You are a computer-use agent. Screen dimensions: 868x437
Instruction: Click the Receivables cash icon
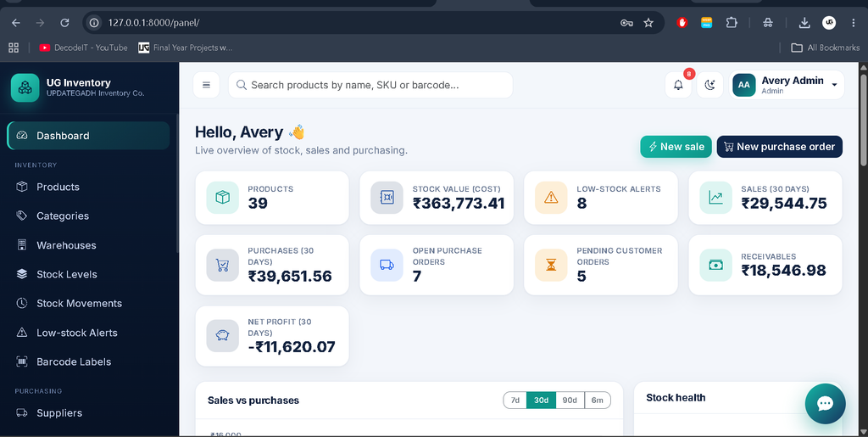(715, 265)
